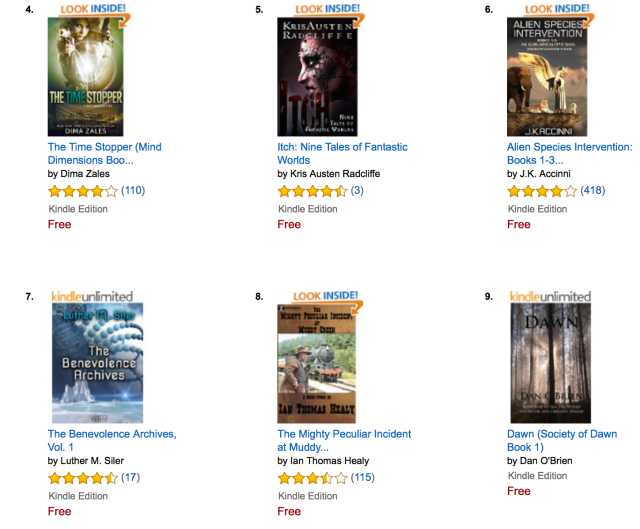The width and height of the screenshot is (640, 529).
Task: Open 'Itch: Nine Tales of Fantastic Worlds' link
Action: click(x=342, y=153)
